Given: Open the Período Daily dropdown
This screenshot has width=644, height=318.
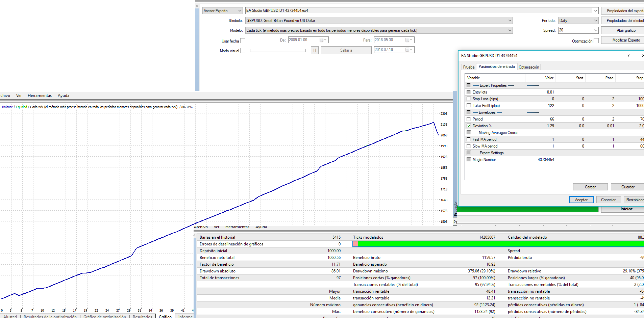Looking at the screenshot, I should 595,21.
